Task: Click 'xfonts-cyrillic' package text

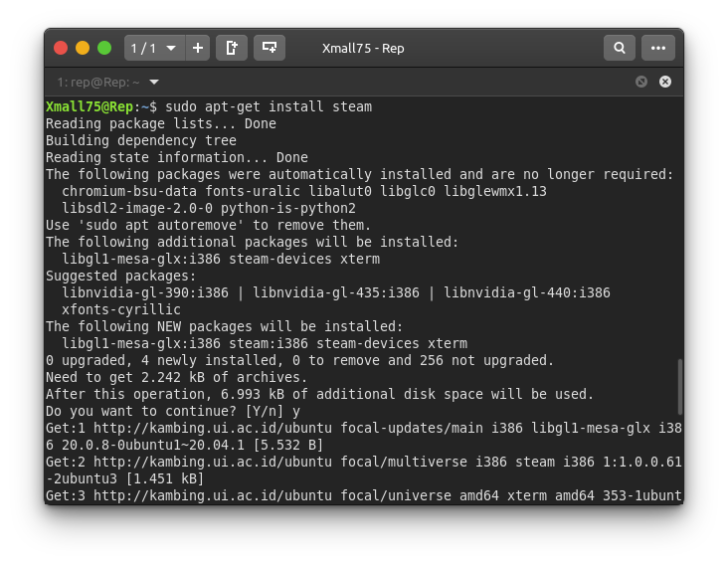Action: coord(121,309)
